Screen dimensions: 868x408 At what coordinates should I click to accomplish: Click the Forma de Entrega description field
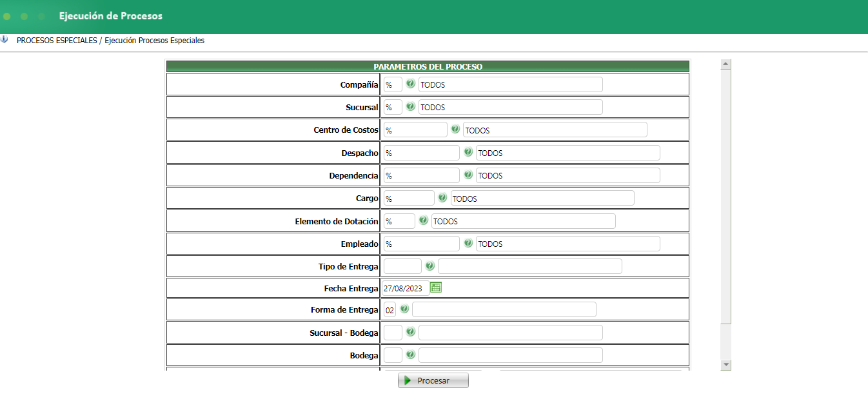504,309
